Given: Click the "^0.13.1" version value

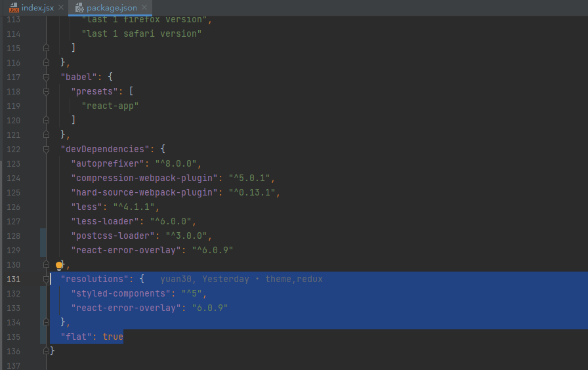Looking at the screenshot, I should coord(252,193).
